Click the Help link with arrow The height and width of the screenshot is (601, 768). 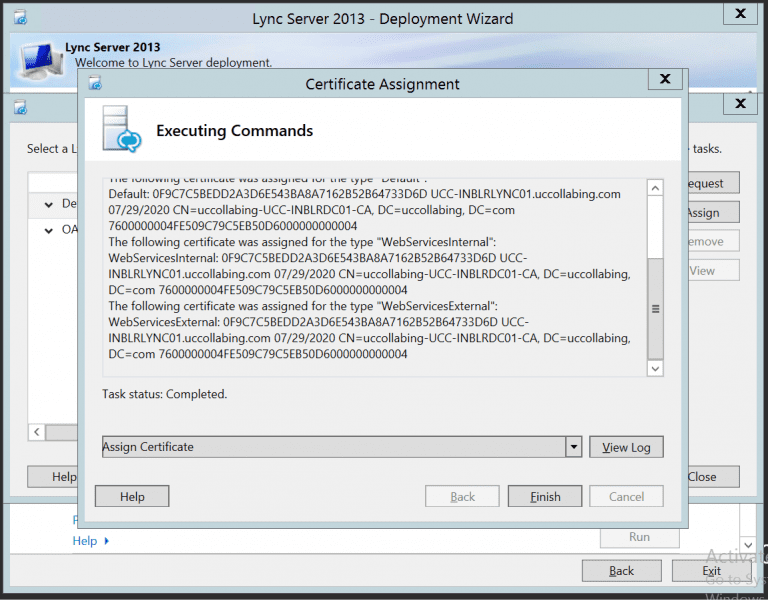(x=90, y=541)
